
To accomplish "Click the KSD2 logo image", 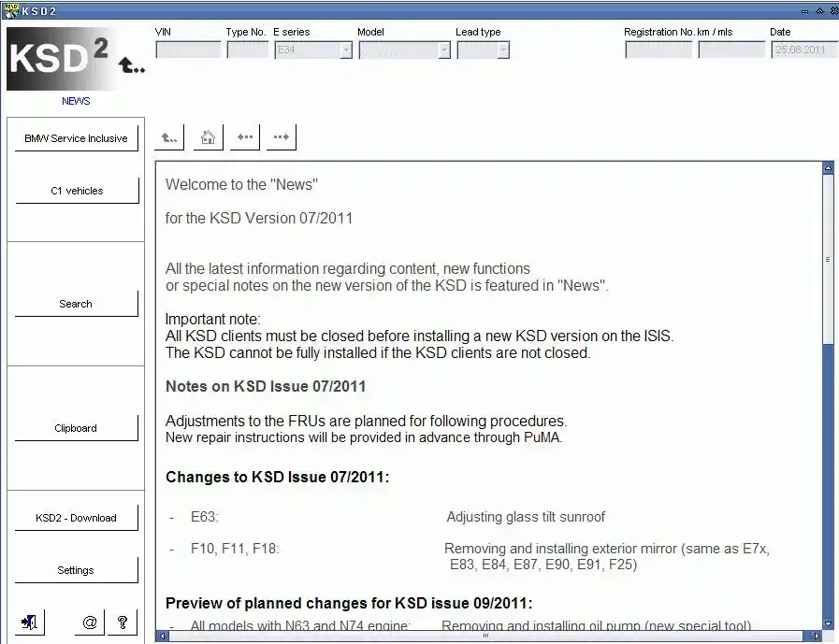I will (x=60, y=58).
